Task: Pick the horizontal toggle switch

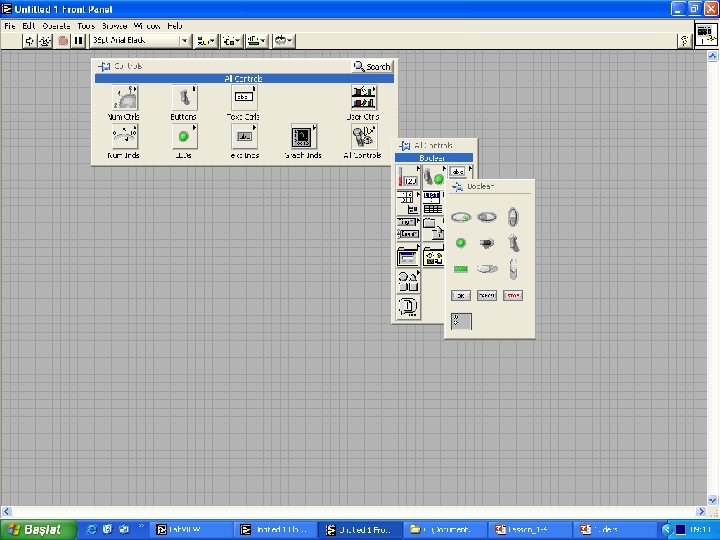Action: 487,243
